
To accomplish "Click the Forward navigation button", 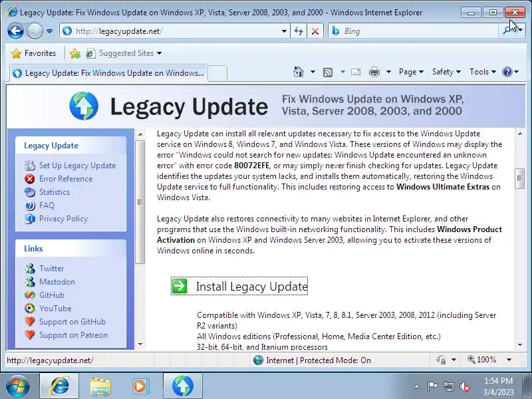I will (35, 31).
